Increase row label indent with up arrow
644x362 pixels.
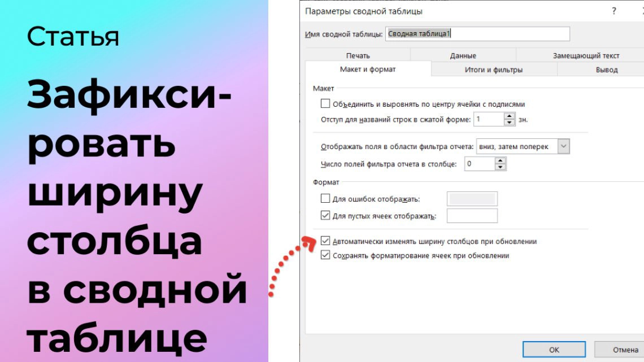point(510,116)
